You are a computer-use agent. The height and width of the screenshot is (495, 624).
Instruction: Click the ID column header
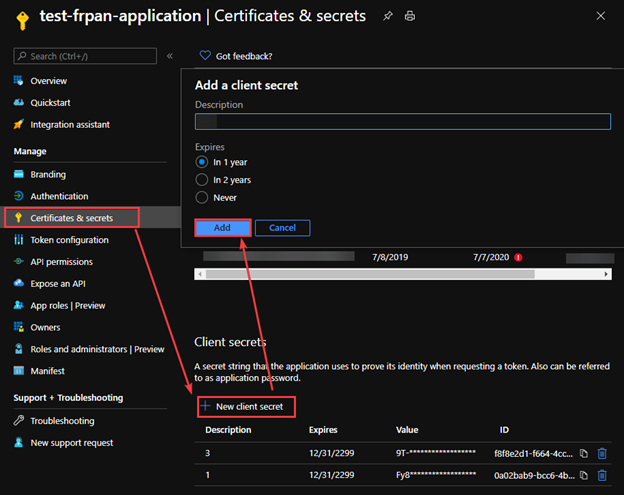tap(504, 430)
